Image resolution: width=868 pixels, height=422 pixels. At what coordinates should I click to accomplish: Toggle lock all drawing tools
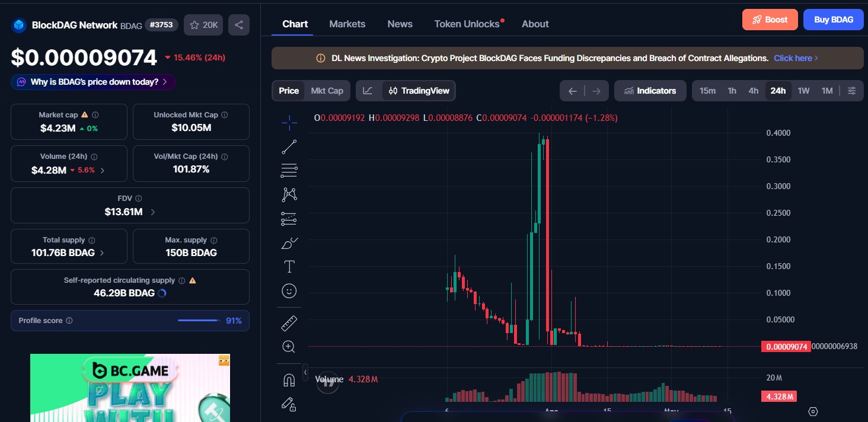tap(289, 404)
